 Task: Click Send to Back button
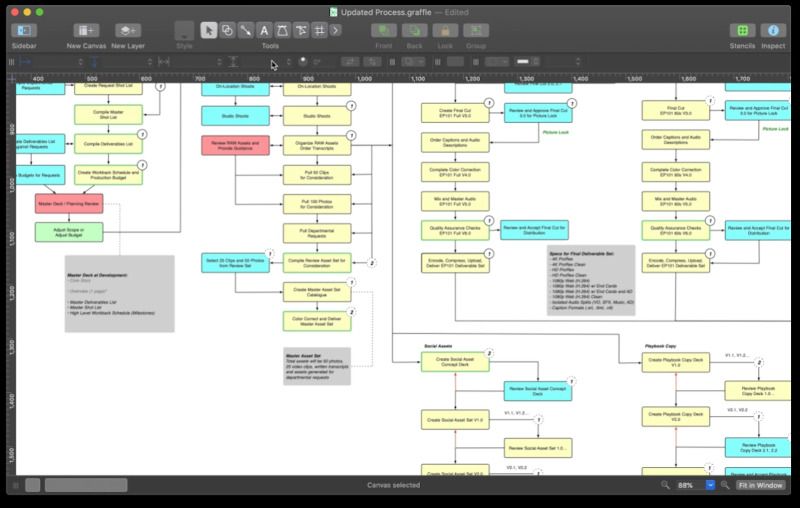pyautogui.click(x=414, y=31)
